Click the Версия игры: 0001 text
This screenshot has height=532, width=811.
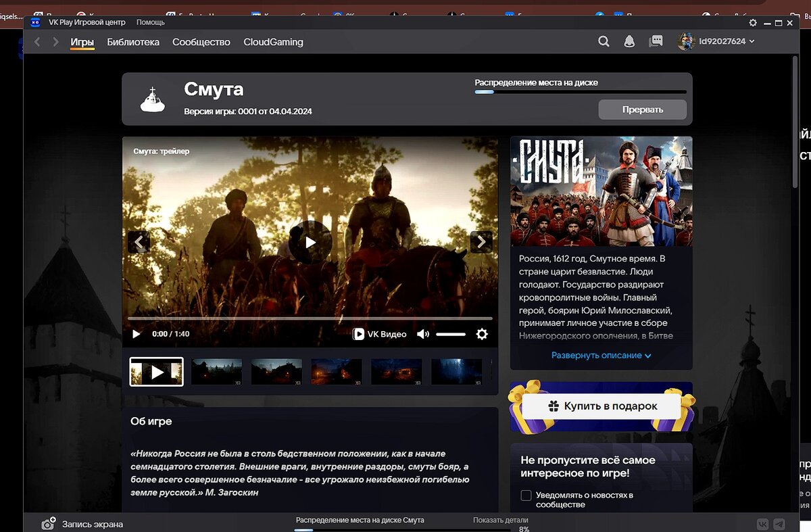(x=248, y=111)
